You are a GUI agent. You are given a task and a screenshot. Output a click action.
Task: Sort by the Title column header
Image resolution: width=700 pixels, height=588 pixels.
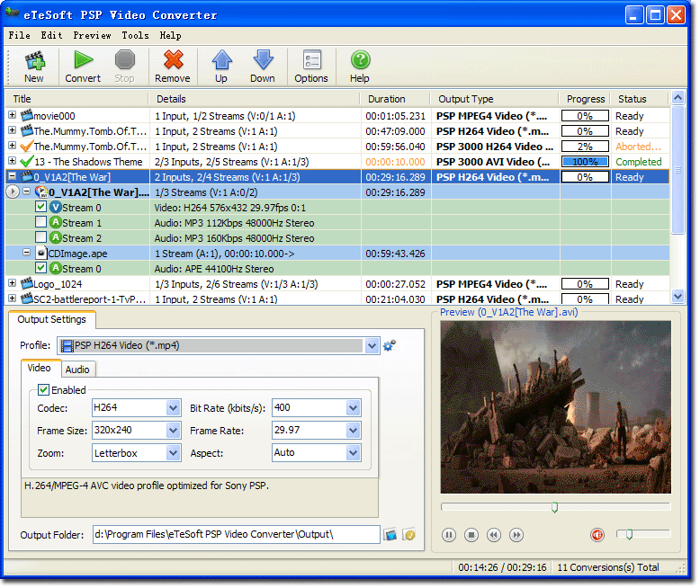click(x=76, y=99)
